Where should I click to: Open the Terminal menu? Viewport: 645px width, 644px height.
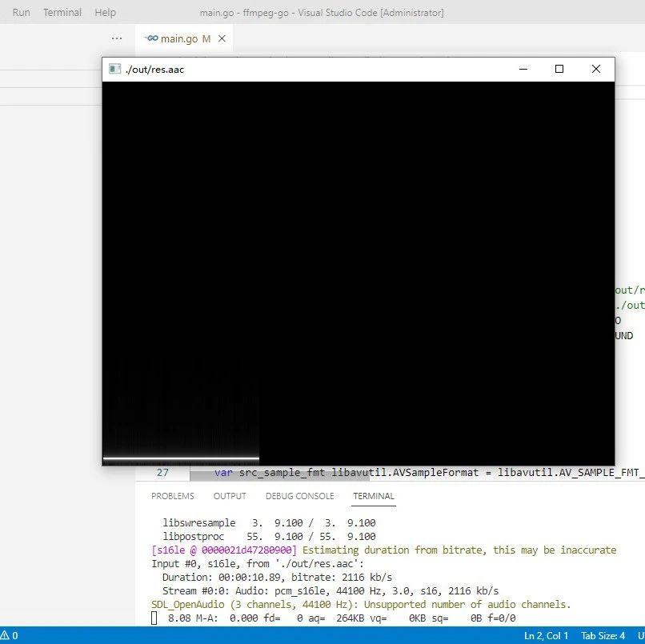(x=62, y=12)
